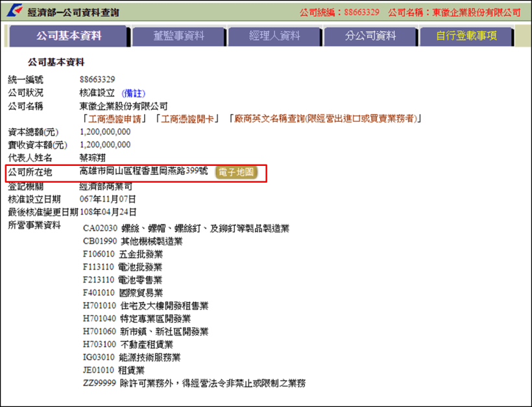Screen dimensions: 532x407
Task: Click the red header text 公司統編：88663329
Action: point(339,12)
